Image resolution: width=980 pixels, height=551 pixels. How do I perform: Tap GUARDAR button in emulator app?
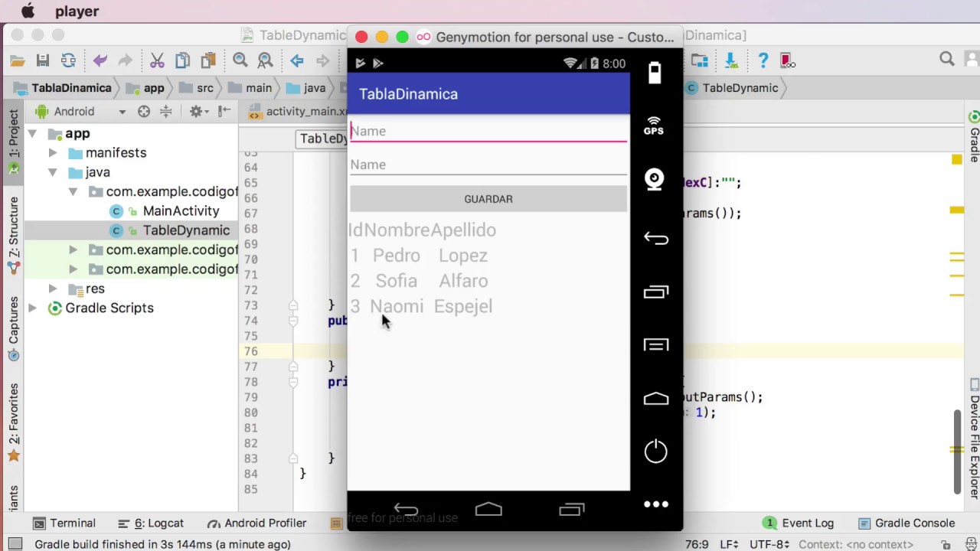pyautogui.click(x=488, y=199)
